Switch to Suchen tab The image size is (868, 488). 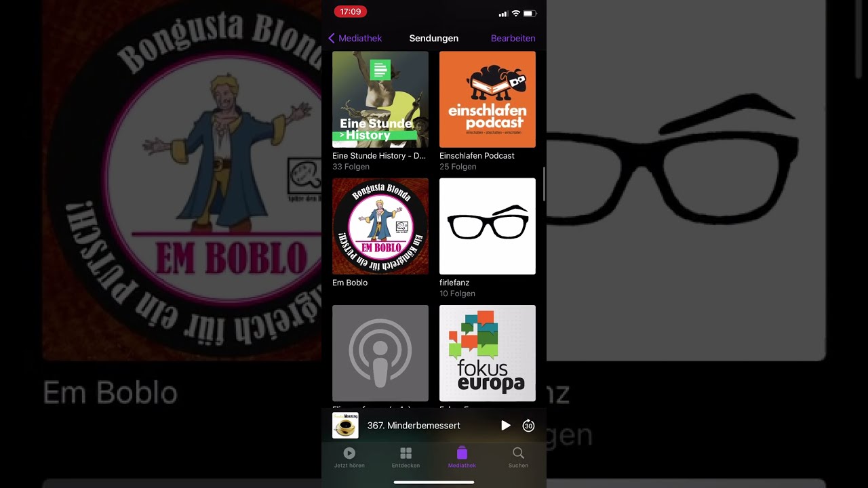518,457
